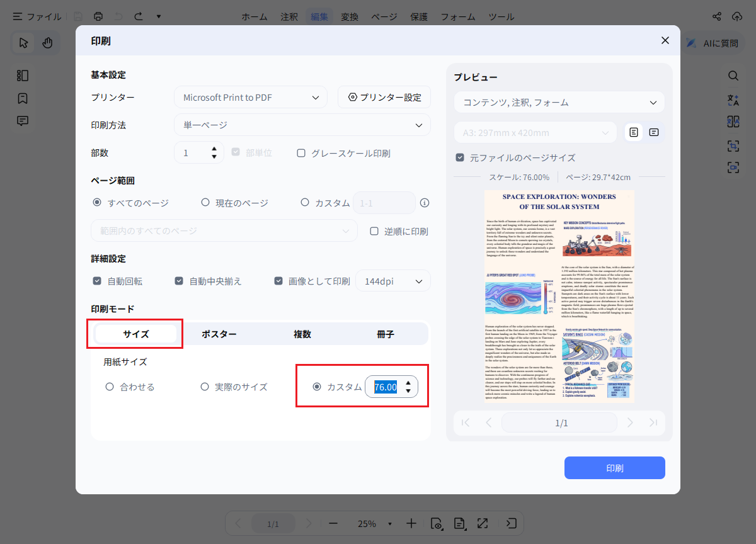Toggle the 元ファイルのページサイズ checkbox
756x544 pixels.
pos(461,157)
